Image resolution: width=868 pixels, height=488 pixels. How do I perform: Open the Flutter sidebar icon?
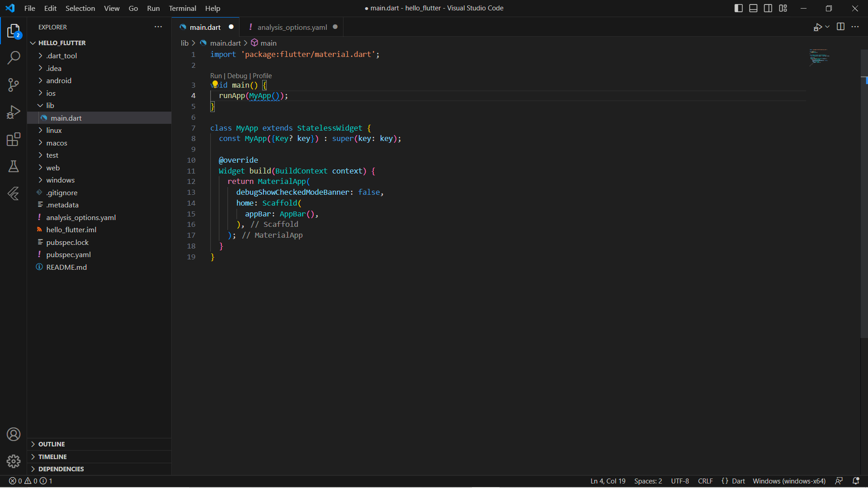[14, 193]
